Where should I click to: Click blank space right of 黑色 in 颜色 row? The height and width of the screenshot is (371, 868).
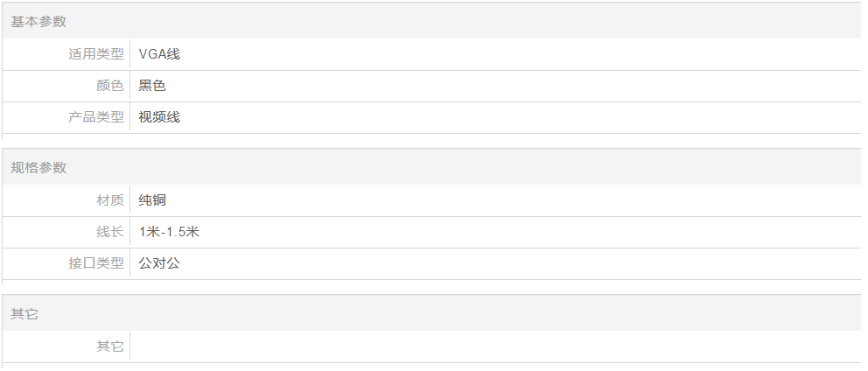click(490, 86)
